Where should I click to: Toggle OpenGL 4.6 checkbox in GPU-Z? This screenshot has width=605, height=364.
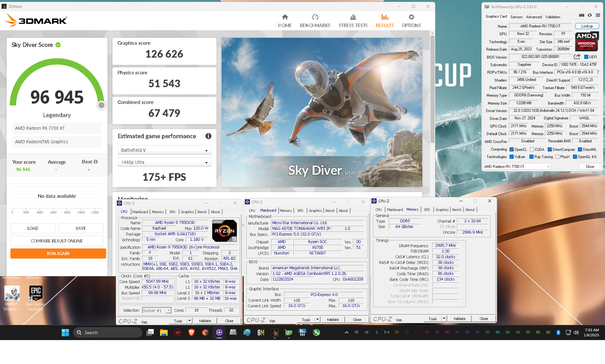pos(575,157)
